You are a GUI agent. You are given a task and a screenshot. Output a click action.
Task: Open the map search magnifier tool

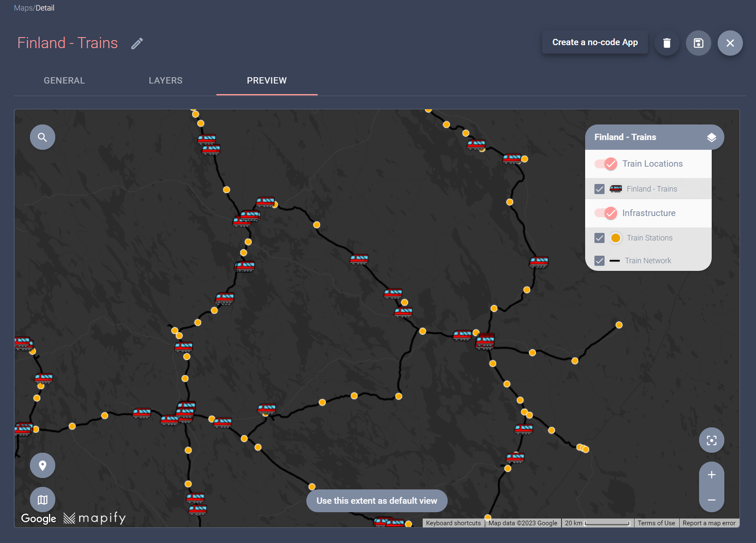[42, 137]
